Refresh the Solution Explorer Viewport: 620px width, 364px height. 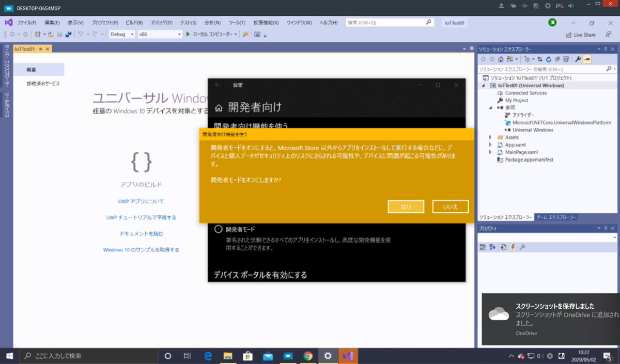548,59
